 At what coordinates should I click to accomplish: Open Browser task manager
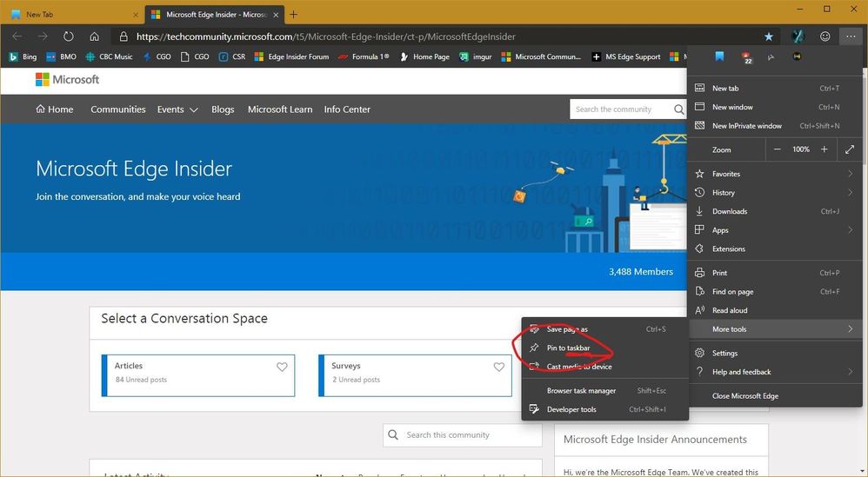point(605,390)
